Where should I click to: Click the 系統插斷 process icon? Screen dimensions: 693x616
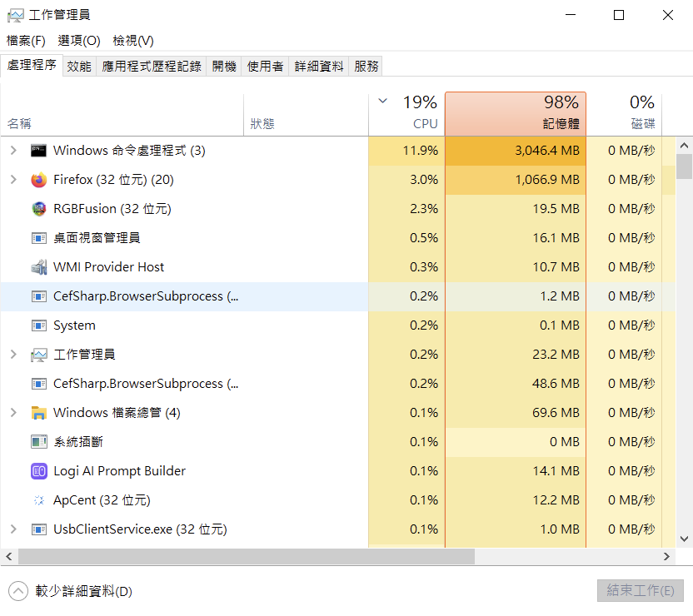(38, 442)
